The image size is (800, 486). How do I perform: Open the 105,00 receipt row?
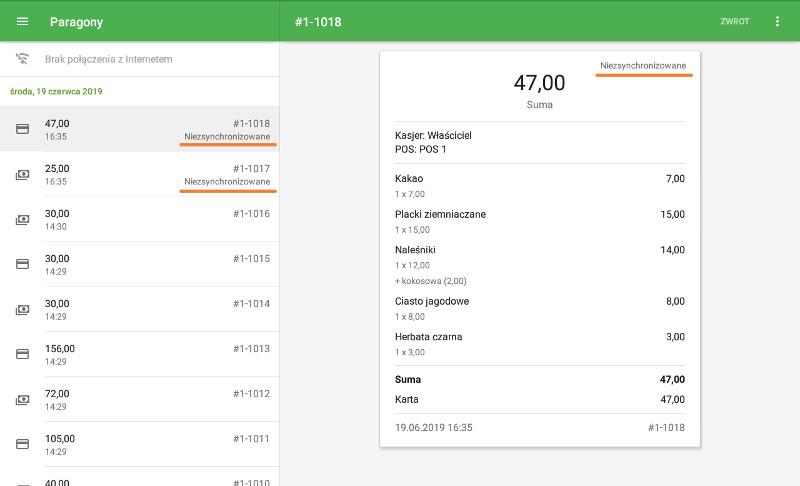(x=140, y=444)
